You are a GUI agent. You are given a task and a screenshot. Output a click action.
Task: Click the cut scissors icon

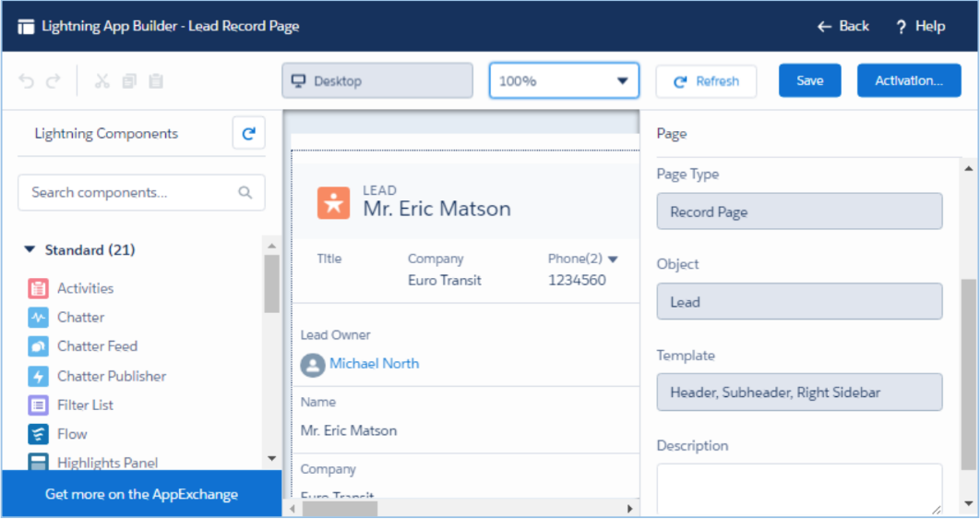click(102, 81)
